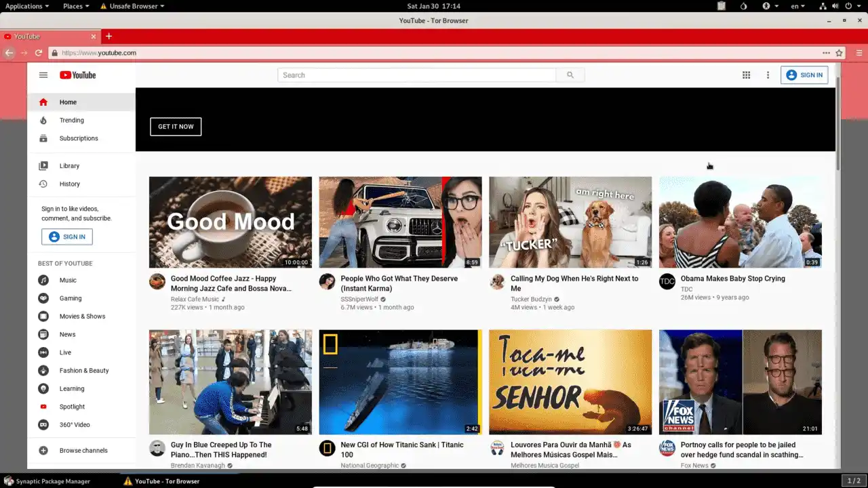This screenshot has width=868, height=488.
Task: Click the Fox News channel avatar
Action: tap(667, 448)
